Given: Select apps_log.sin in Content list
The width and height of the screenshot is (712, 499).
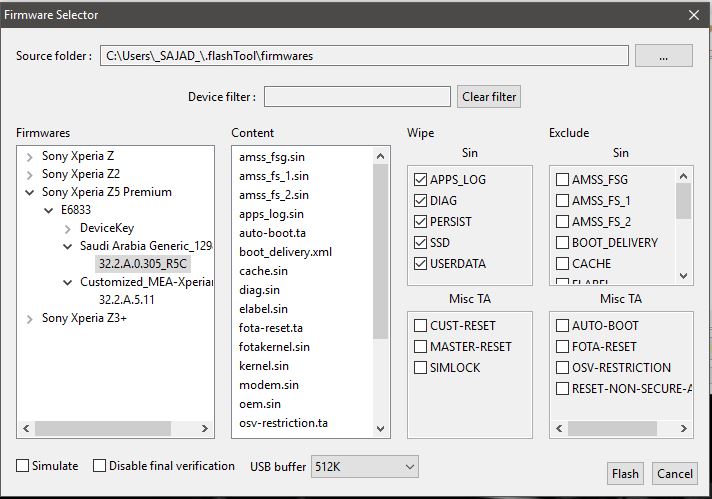Looking at the screenshot, I should (x=271, y=214).
